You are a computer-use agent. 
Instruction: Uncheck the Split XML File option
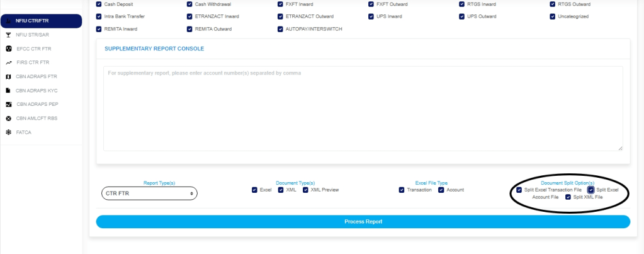[568, 197]
